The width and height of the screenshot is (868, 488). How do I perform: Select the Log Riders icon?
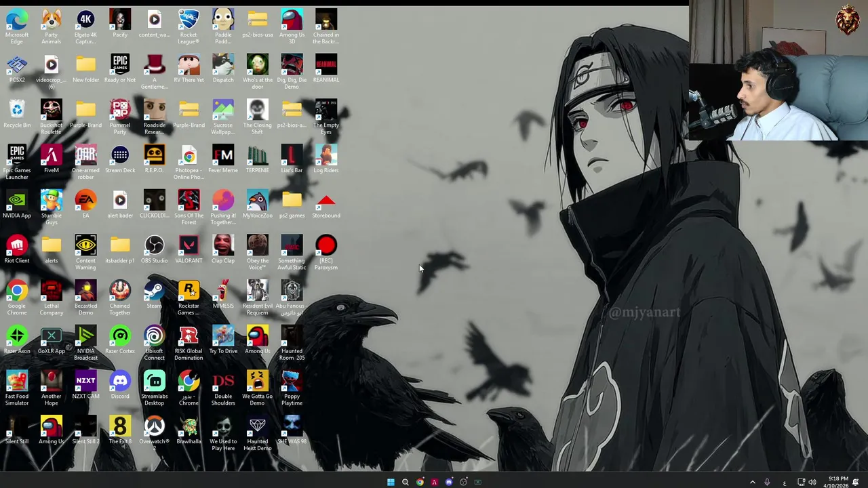(326, 159)
